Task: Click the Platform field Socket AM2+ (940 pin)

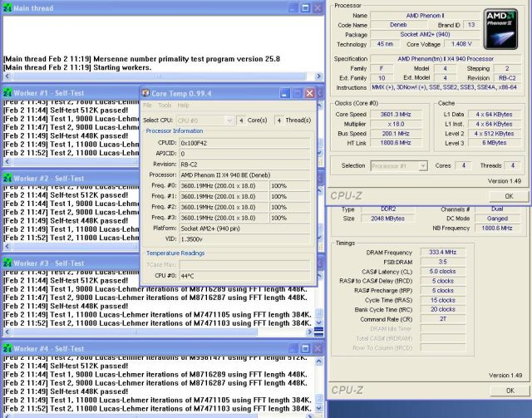Action: [244, 229]
